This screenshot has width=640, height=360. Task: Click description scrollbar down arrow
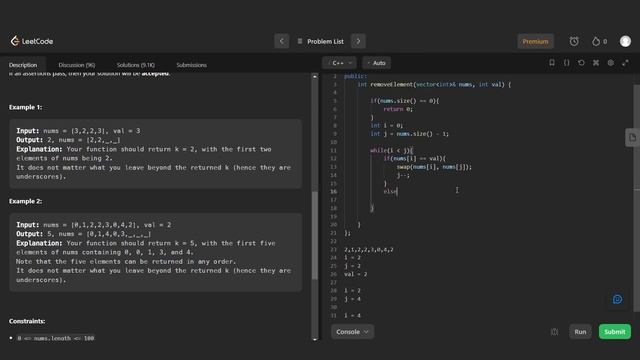[x=315, y=339]
